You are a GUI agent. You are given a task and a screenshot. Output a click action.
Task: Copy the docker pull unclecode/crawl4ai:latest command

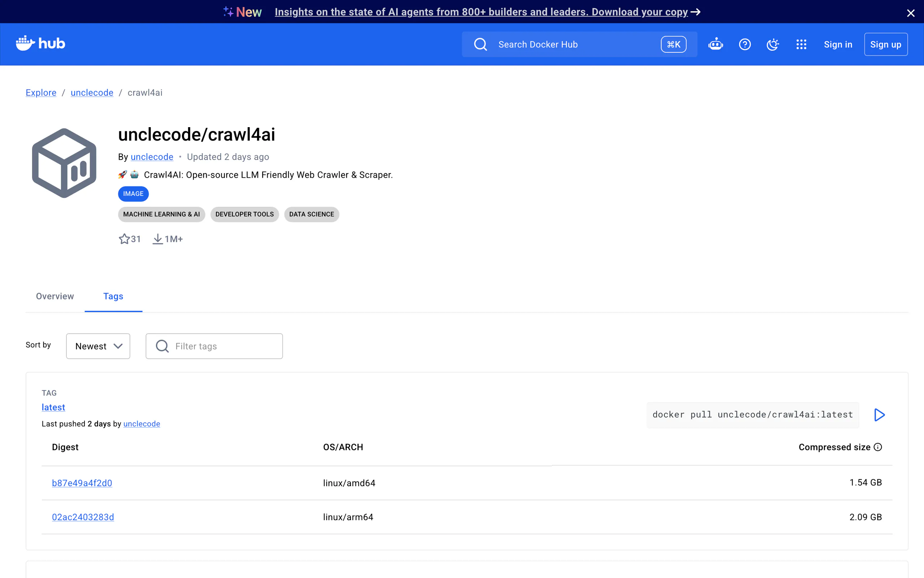click(x=753, y=415)
